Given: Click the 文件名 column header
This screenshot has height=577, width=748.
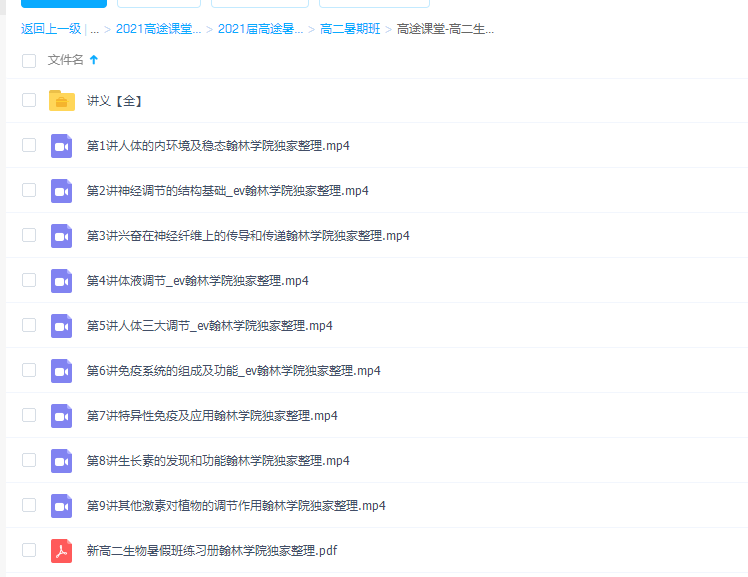Looking at the screenshot, I should pos(65,60).
